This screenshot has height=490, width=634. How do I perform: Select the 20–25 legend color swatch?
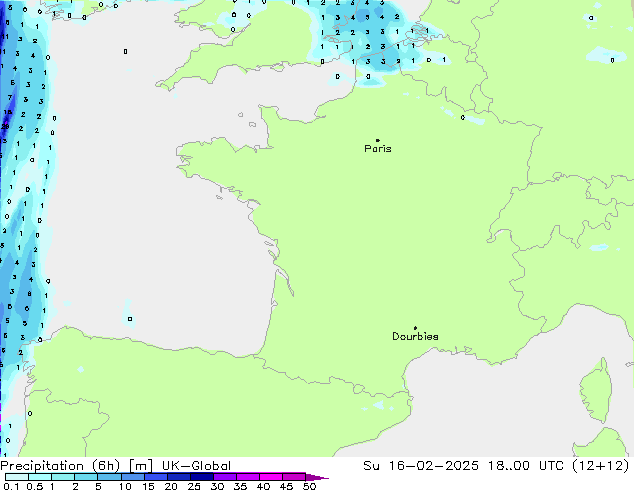click(178, 477)
